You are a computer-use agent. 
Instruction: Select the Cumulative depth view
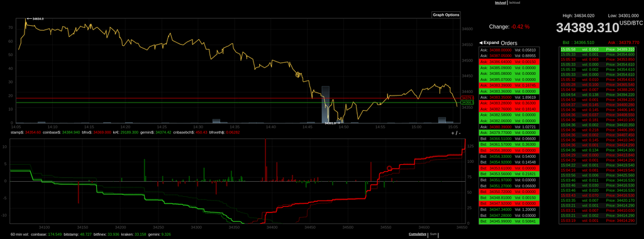(418, 234)
